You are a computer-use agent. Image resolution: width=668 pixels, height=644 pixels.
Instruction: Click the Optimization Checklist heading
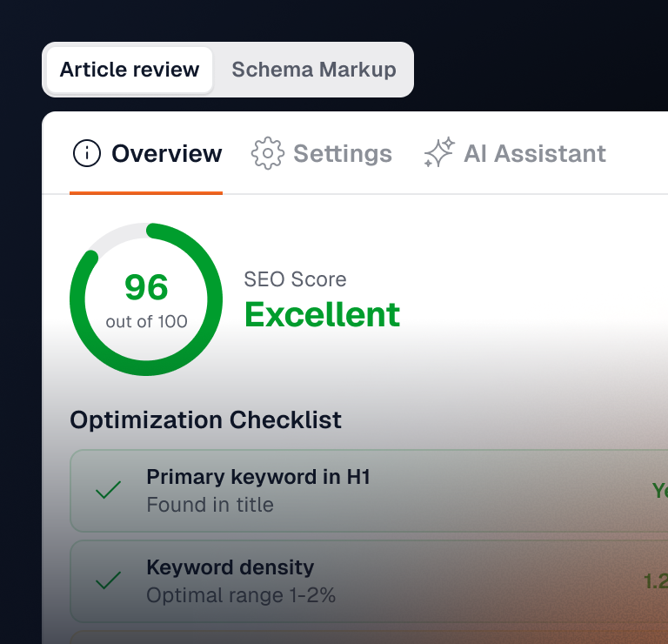[x=205, y=419]
